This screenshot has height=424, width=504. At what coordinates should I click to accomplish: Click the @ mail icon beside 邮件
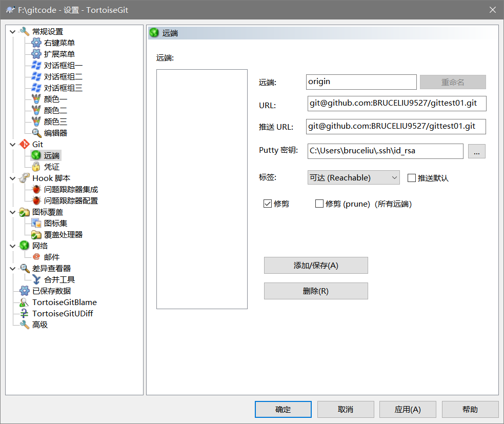pos(36,257)
